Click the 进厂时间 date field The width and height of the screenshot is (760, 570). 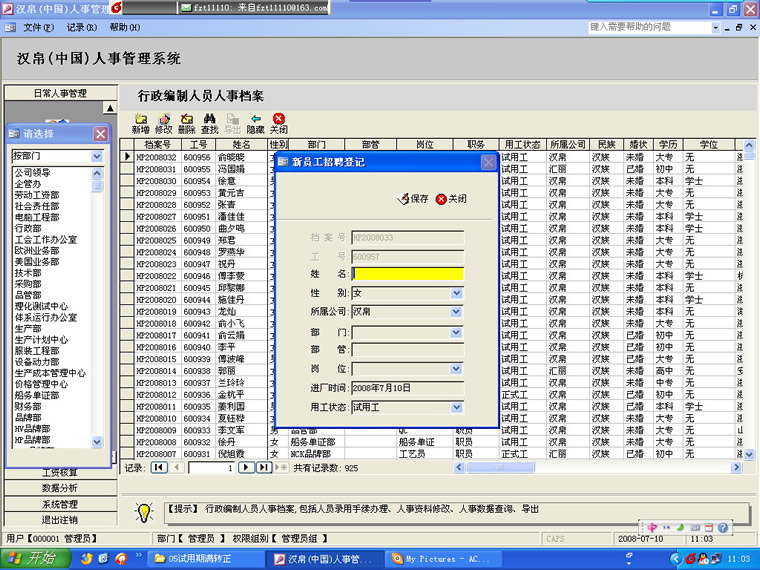tap(408, 388)
